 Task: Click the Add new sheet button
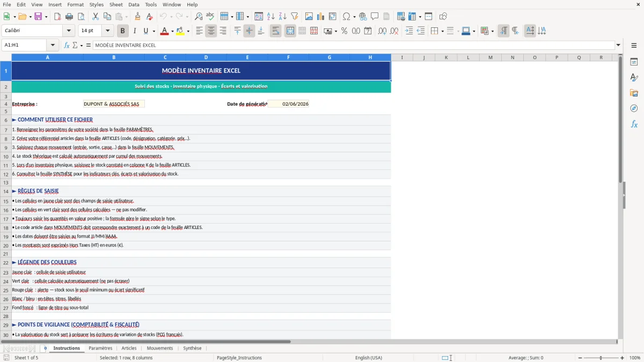coord(45,348)
